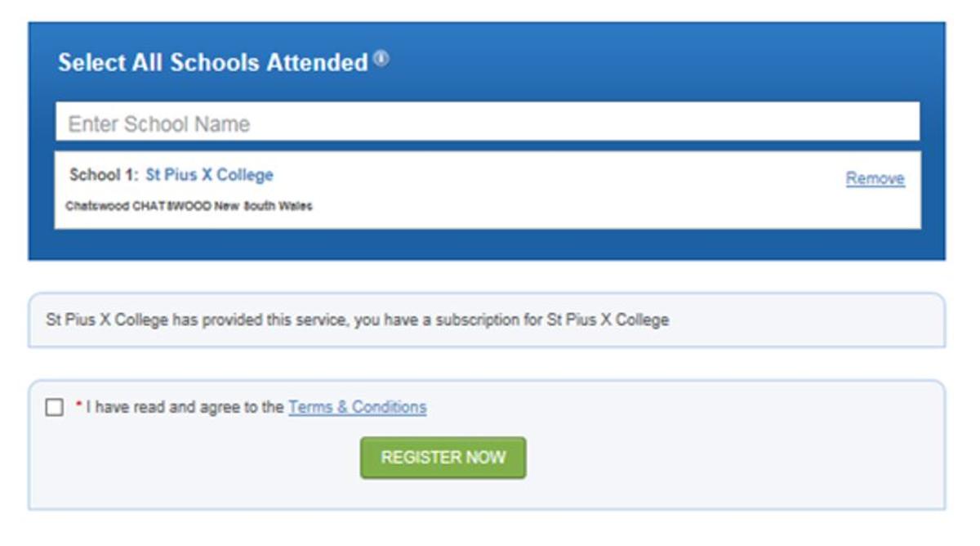Select the School 1 entry row
The image size is (980, 546).
(x=488, y=190)
